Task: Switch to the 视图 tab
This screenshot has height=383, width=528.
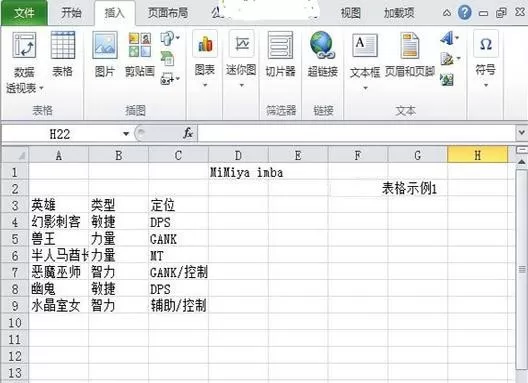Action: coord(350,13)
